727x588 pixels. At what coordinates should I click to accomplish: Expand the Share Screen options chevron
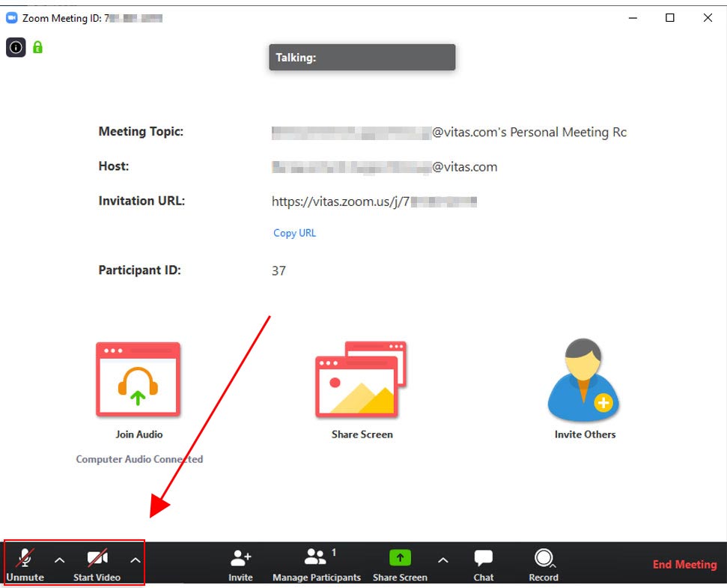coord(443,560)
